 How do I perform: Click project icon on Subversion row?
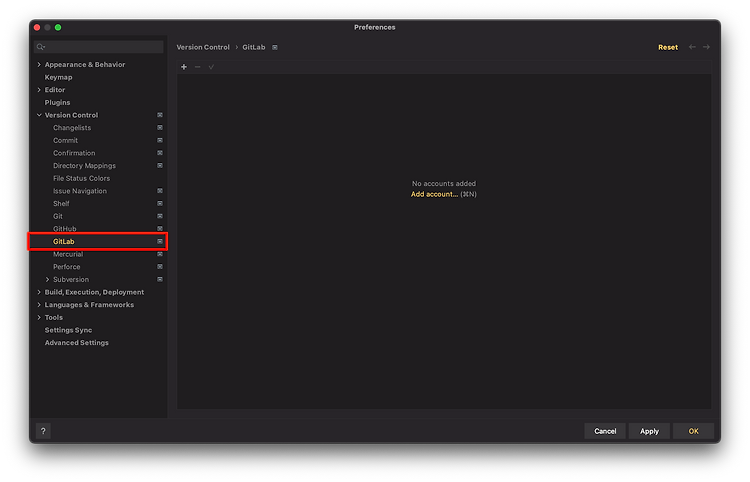click(160, 279)
